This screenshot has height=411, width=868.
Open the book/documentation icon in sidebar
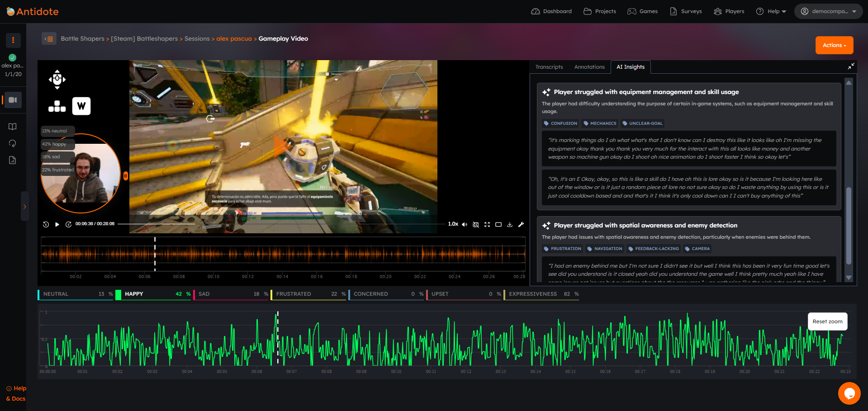click(x=13, y=127)
